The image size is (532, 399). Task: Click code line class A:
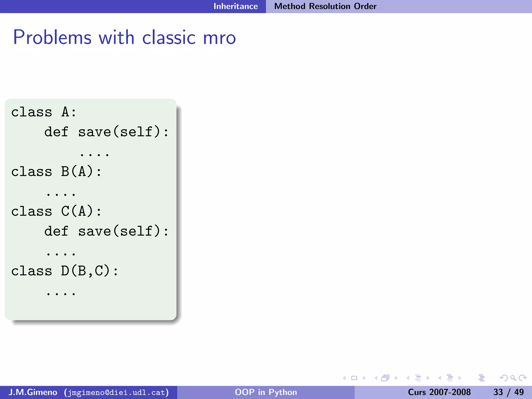[x=44, y=112]
